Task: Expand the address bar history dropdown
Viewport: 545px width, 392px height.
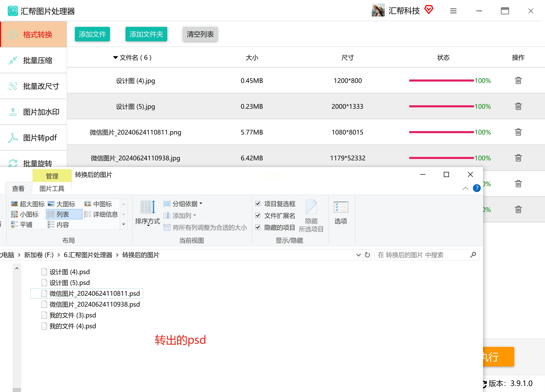Action: pos(358,255)
